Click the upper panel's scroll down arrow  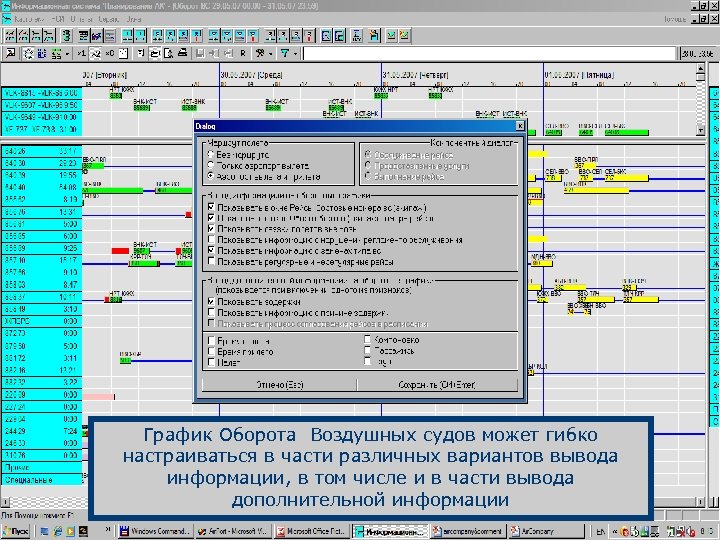700,131
